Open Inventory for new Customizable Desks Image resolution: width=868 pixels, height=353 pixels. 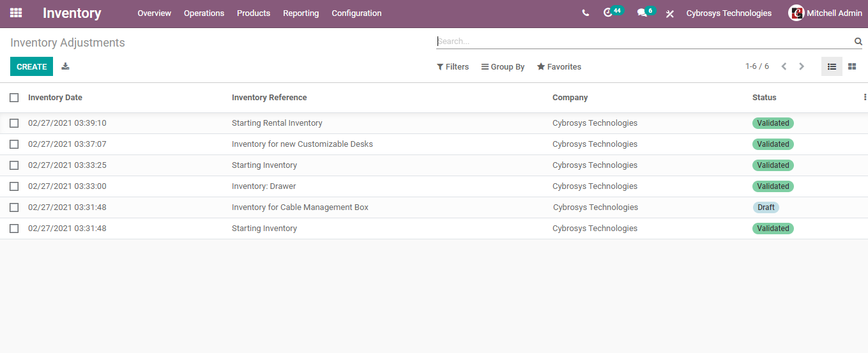pyautogui.click(x=302, y=144)
